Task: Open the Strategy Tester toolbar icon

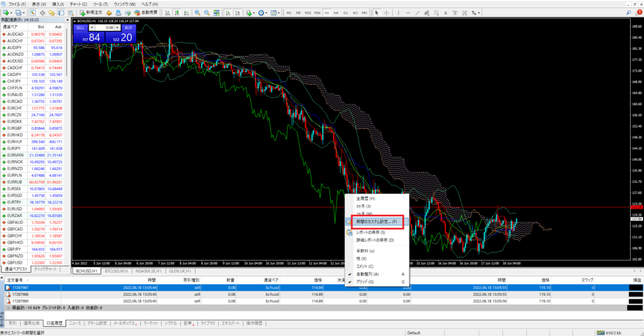Action: point(70,13)
